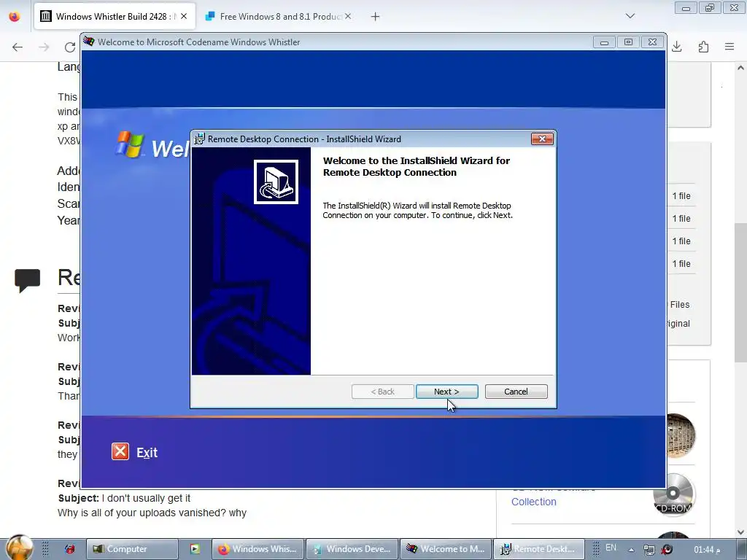Click the Exit icon in Whistler welcome window
Viewport: 747px width, 560px height.
(120, 451)
